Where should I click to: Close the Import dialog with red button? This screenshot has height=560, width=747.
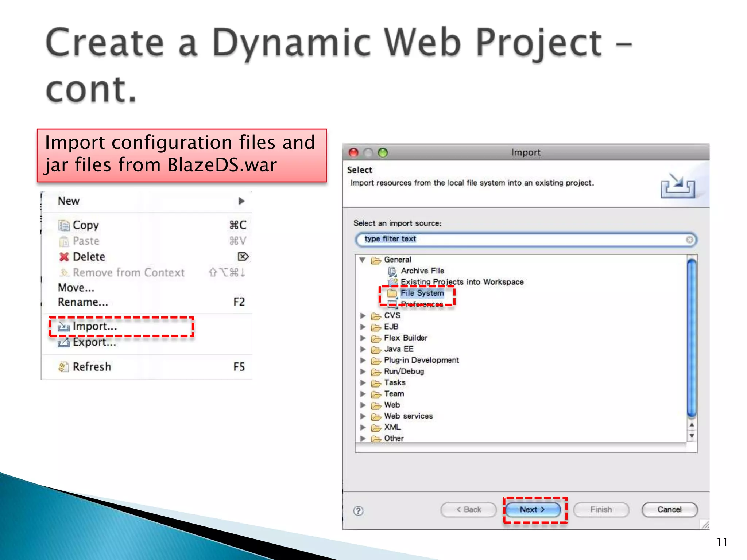coord(353,152)
